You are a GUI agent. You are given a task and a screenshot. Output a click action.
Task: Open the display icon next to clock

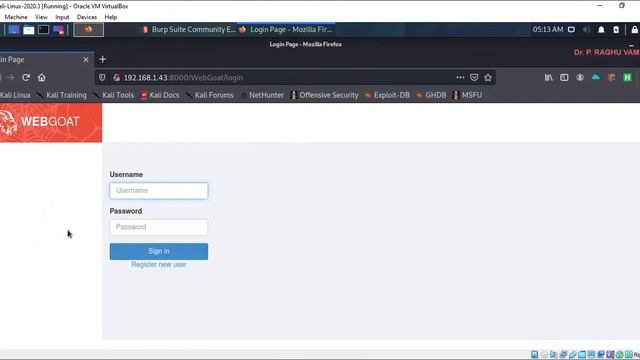571,29
